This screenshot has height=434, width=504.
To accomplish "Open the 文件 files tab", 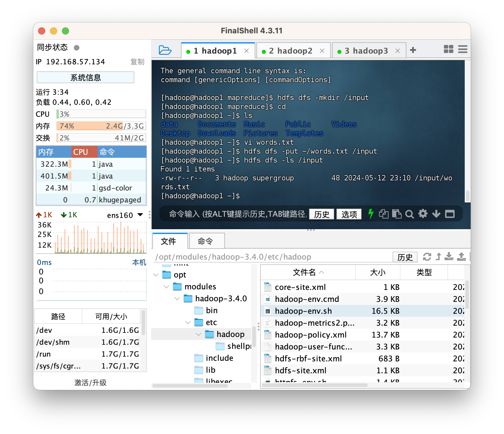I will click(170, 241).
